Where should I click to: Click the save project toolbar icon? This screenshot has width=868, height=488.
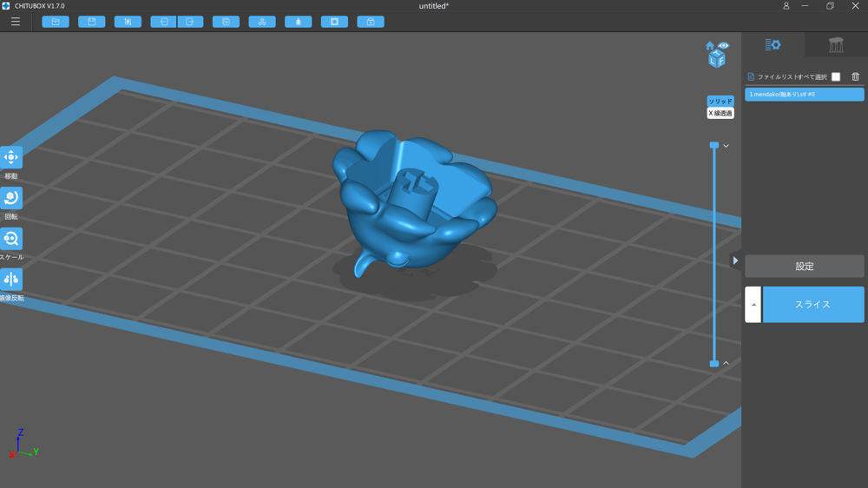pyautogui.click(x=92, y=22)
